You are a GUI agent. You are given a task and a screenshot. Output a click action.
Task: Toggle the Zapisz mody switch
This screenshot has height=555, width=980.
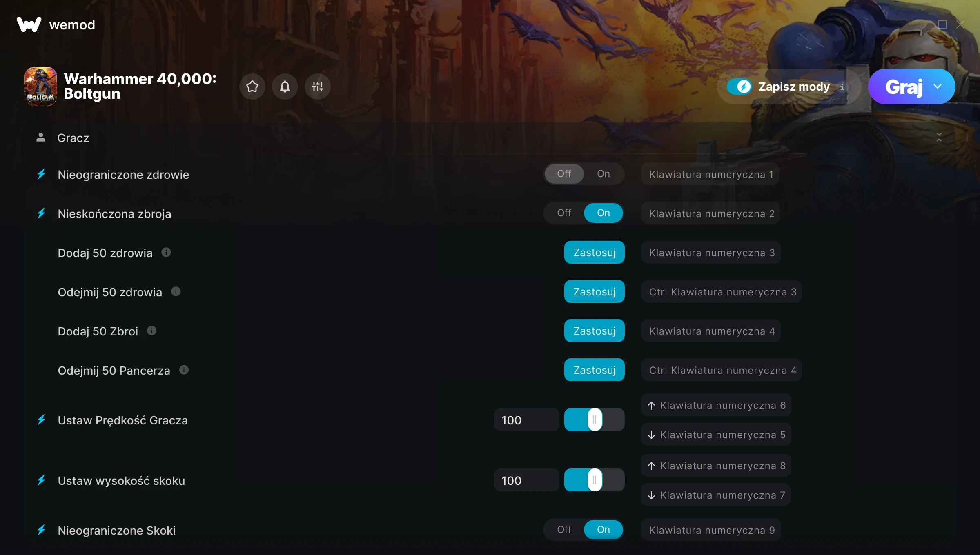[739, 87]
